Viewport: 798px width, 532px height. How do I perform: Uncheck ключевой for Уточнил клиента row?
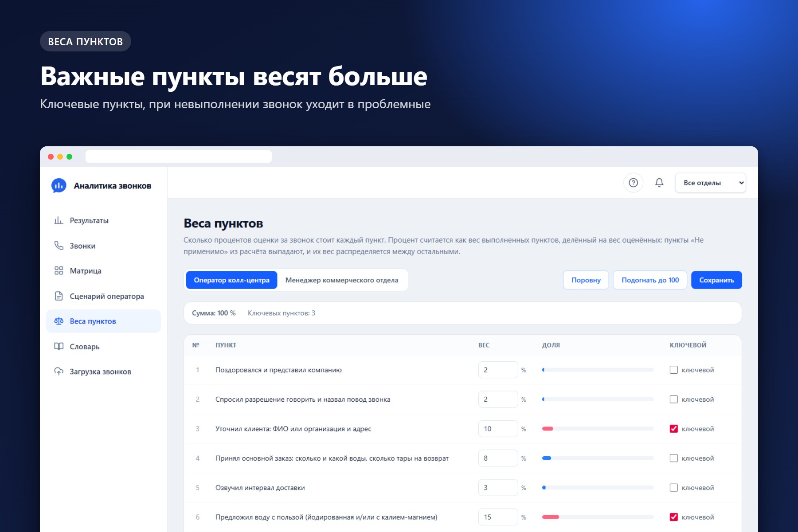(673, 429)
